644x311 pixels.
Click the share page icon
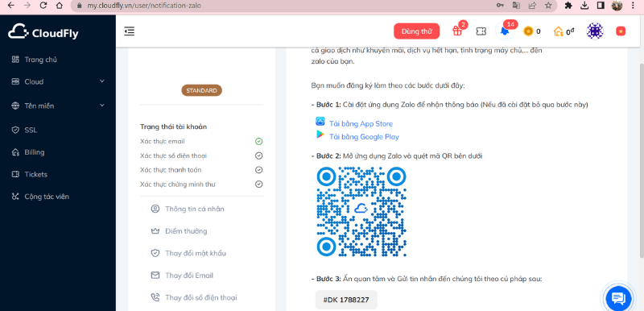coord(532,6)
